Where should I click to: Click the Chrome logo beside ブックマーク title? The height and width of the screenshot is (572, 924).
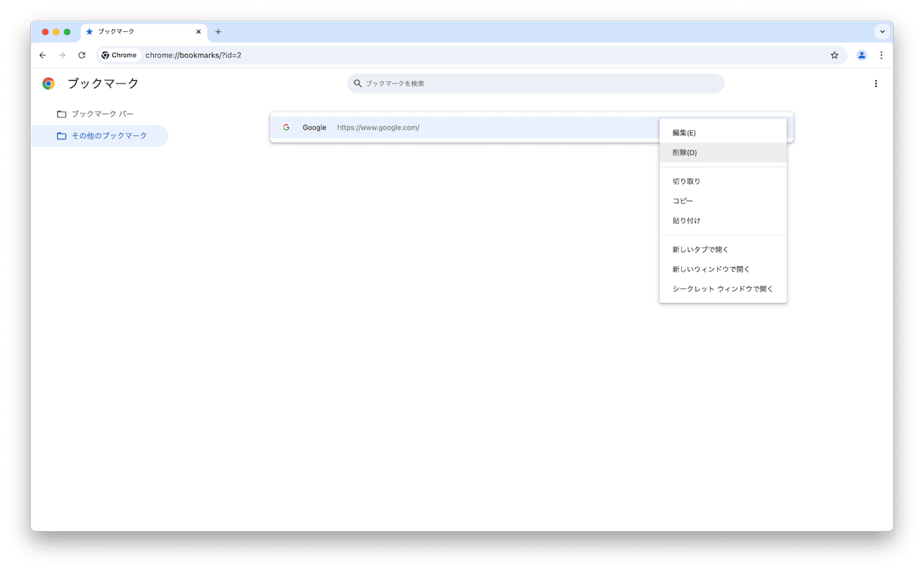tap(48, 83)
